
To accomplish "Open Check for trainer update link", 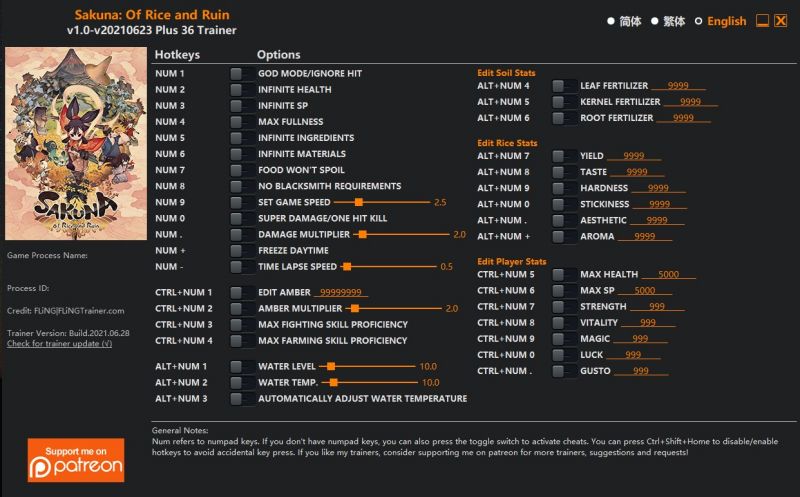I will (x=59, y=343).
